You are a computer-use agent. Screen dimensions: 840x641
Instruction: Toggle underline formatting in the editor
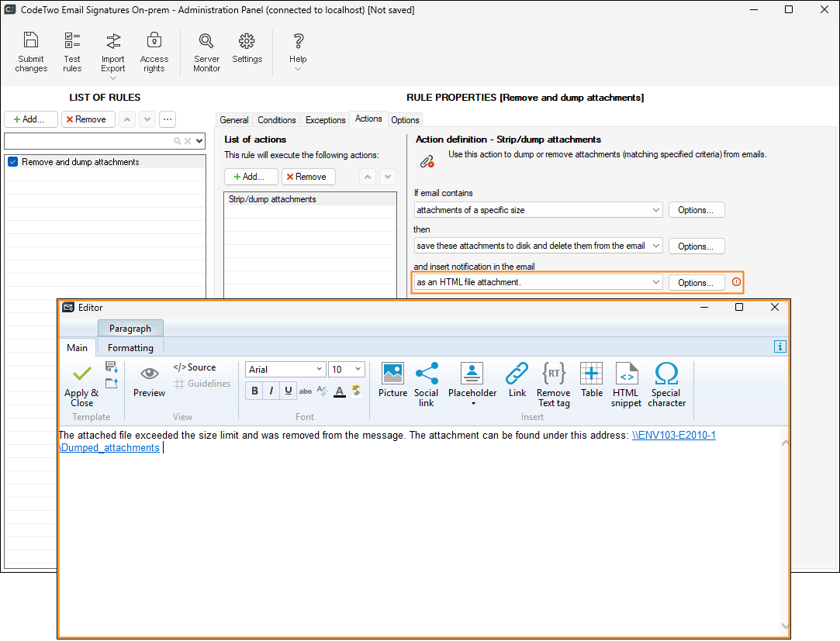(x=288, y=391)
